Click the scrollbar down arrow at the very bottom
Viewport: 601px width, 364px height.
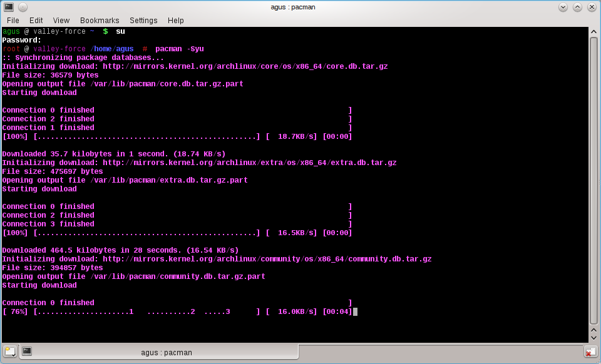[593, 338]
